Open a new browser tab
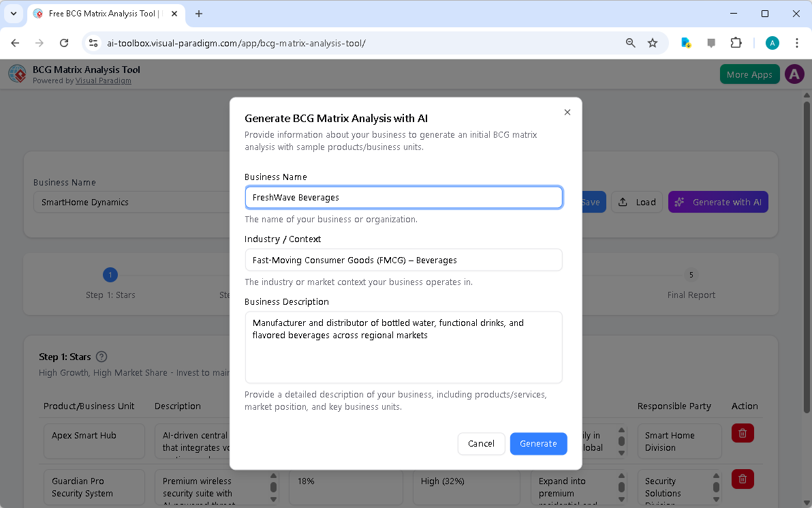Image resolution: width=812 pixels, height=508 pixels. tap(199, 14)
